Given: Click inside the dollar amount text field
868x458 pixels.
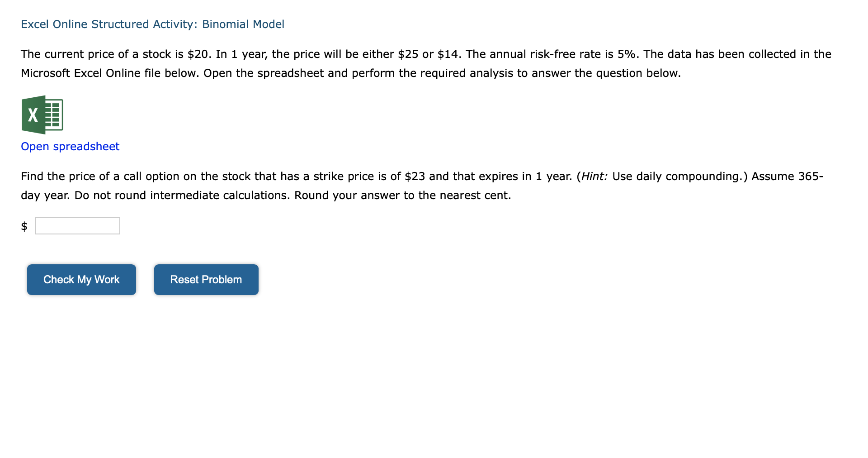Looking at the screenshot, I should coord(77,225).
